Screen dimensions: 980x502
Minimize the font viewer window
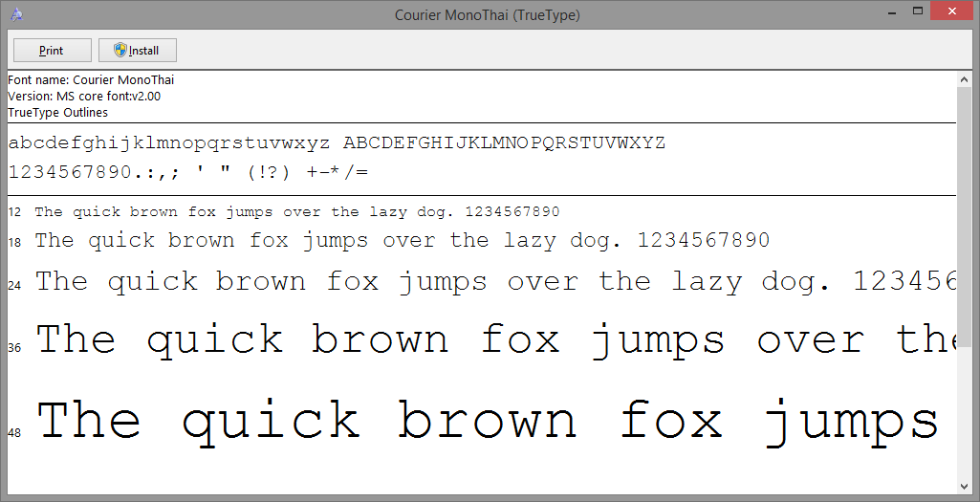pyautogui.click(x=890, y=11)
